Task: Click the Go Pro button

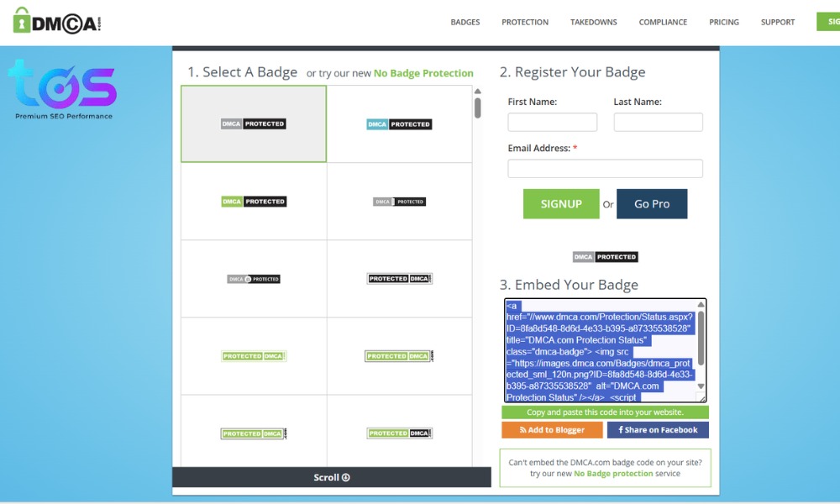Action: 652,204
